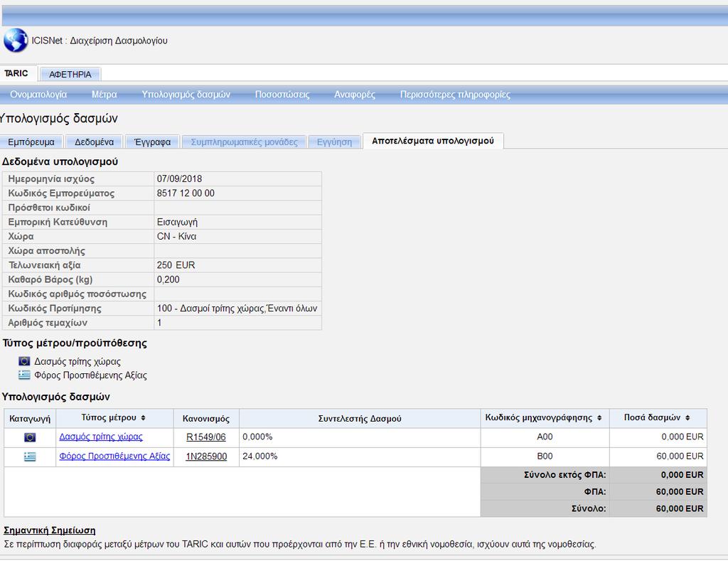Click the Ημερομηνία ισχύος label
This screenshot has height=566, width=728.
coord(51,178)
